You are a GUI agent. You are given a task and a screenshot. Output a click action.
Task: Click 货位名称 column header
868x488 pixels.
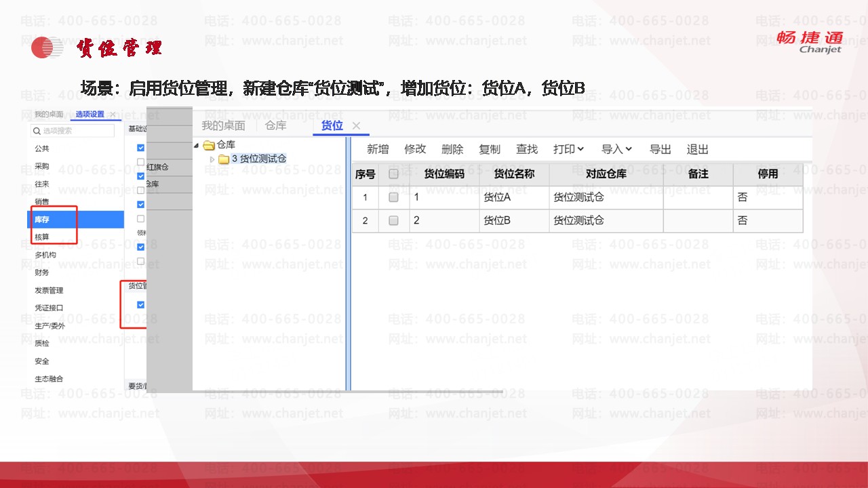(x=514, y=174)
